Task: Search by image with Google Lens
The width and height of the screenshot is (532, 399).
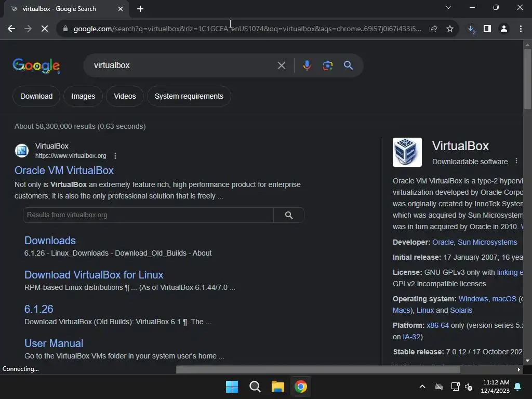Action: [x=327, y=65]
